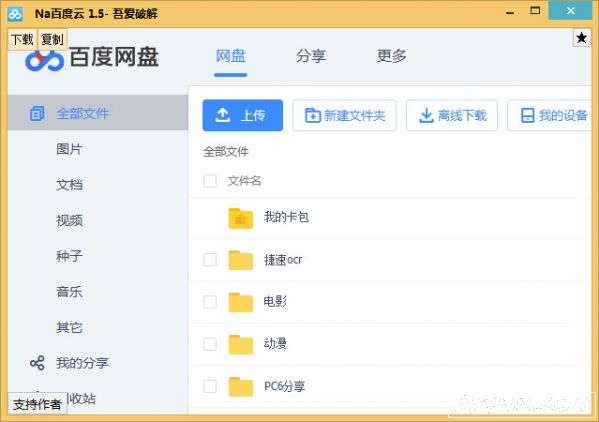Open the 我的卡包 folder icon
The width and height of the screenshot is (599, 422).
[241, 218]
